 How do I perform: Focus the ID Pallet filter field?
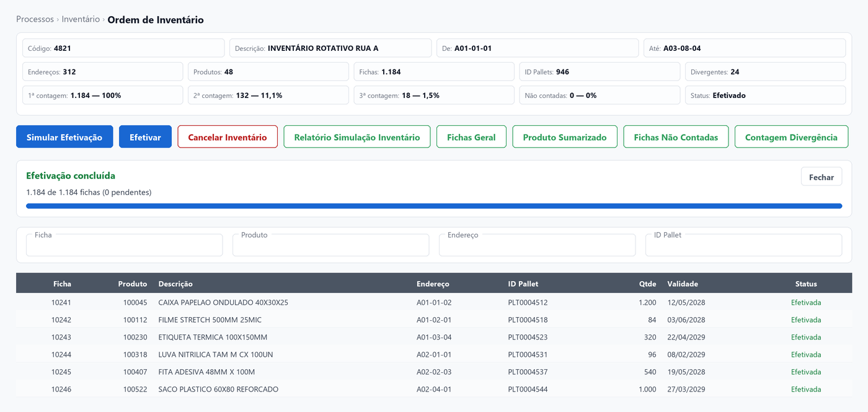pyautogui.click(x=743, y=245)
